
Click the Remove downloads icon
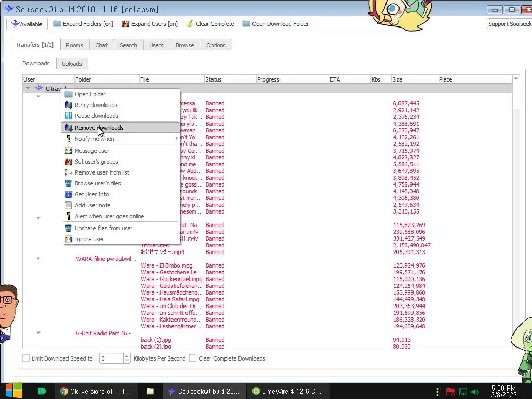[x=69, y=128]
